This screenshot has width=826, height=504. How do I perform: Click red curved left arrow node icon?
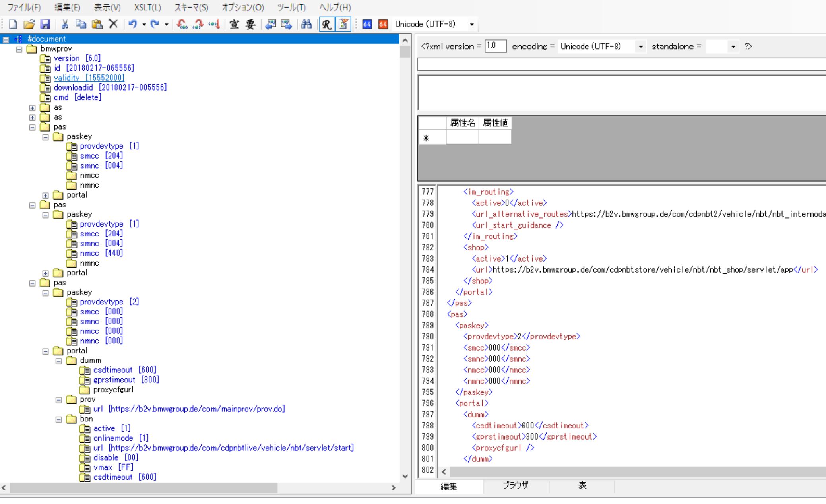(x=182, y=24)
